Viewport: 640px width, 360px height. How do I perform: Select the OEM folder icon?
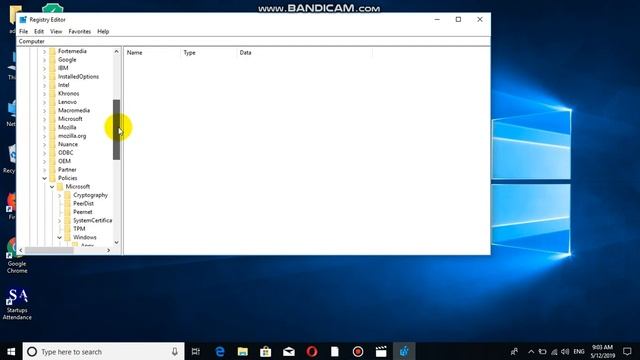[x=53, y=161]
